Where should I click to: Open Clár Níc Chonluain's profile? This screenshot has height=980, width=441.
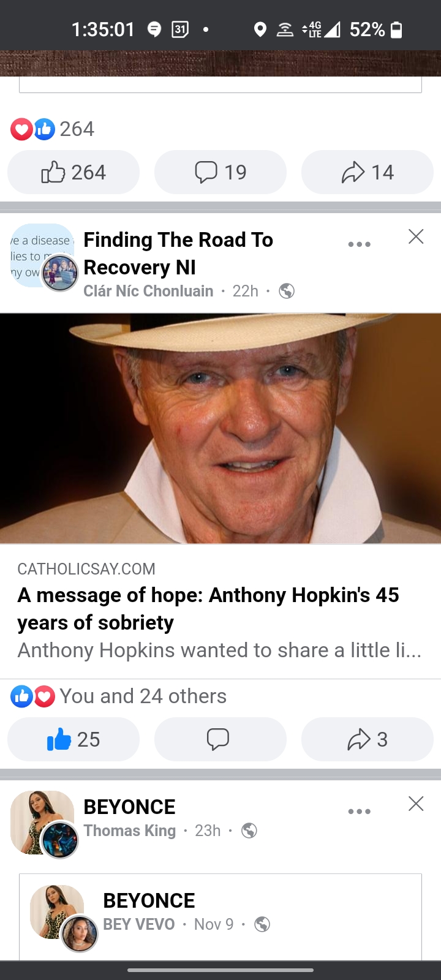(148, 291)
